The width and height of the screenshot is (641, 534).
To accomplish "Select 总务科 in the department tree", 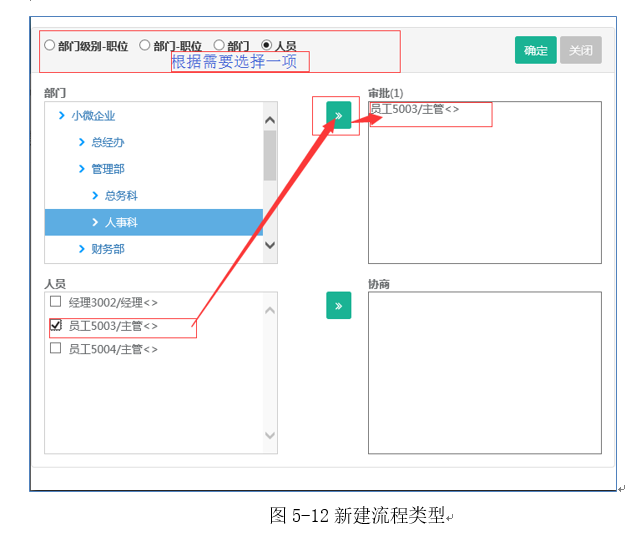I will pos(121,196).
